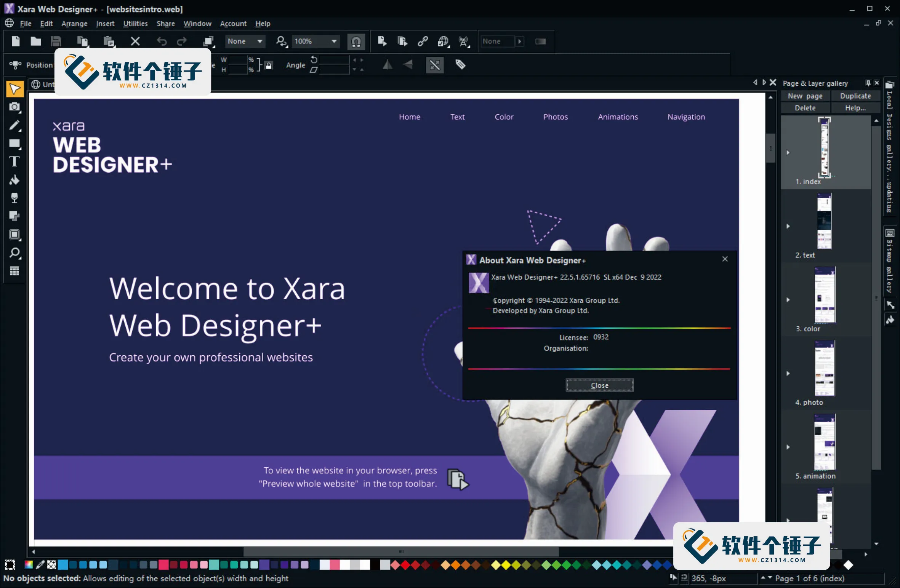Click the New page button
The image size is (900, 588).
tap(805, 96)
